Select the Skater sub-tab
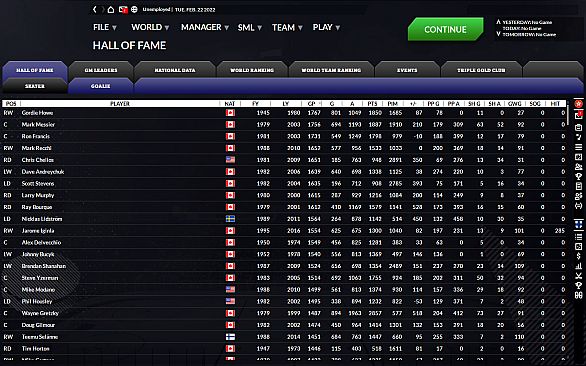The image size is (586, 366). (x=35, y=86)
